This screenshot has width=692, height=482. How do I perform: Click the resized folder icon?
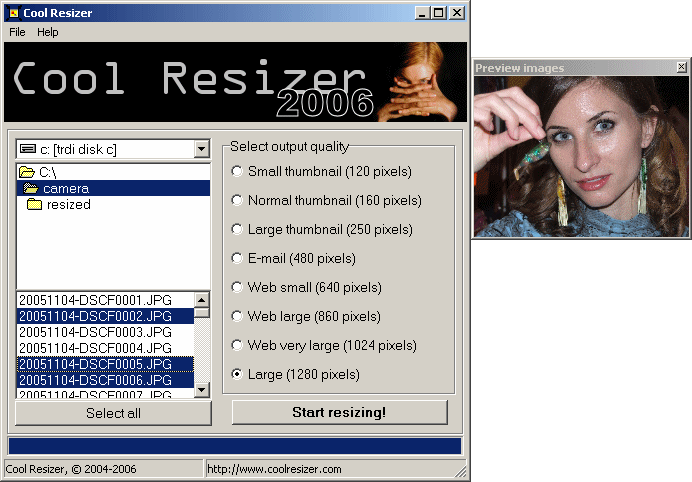[x=34, y=204]
